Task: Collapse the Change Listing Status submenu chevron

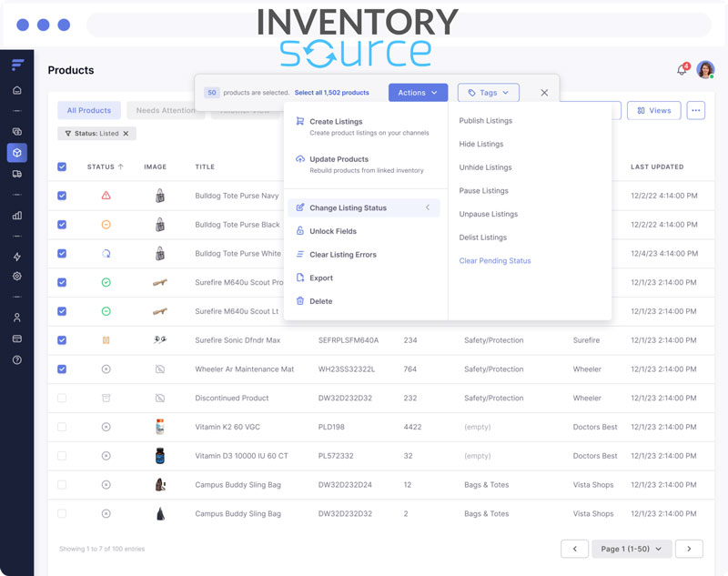Action: tap(428, 207)
